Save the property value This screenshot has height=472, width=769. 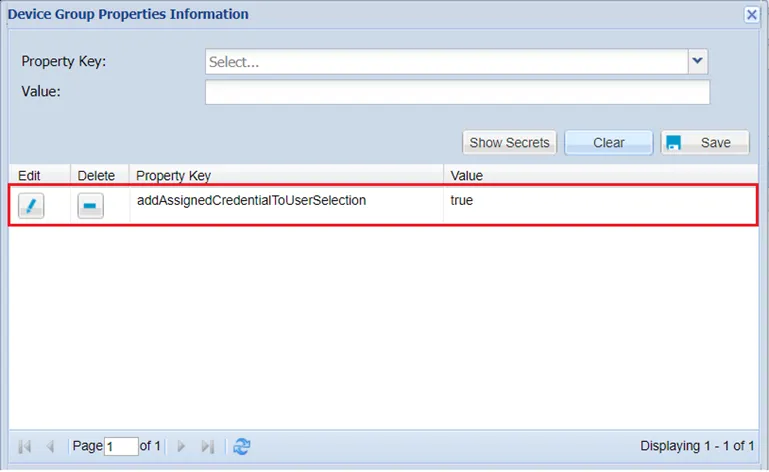tap(705, 143)
